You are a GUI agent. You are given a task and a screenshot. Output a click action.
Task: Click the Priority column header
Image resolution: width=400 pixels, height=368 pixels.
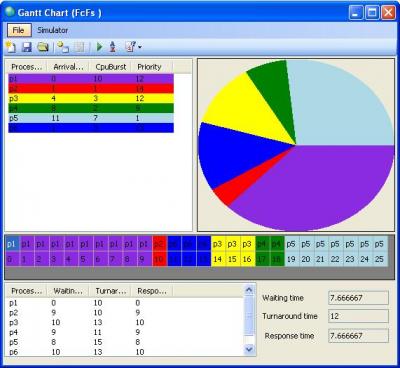[152, 67]
